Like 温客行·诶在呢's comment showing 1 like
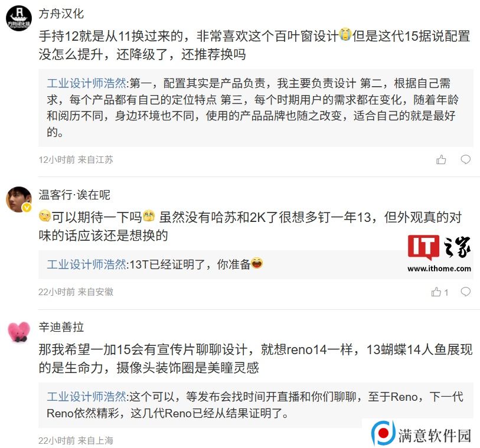This screenshot has width=480, height=448. [x=440, y=292]
